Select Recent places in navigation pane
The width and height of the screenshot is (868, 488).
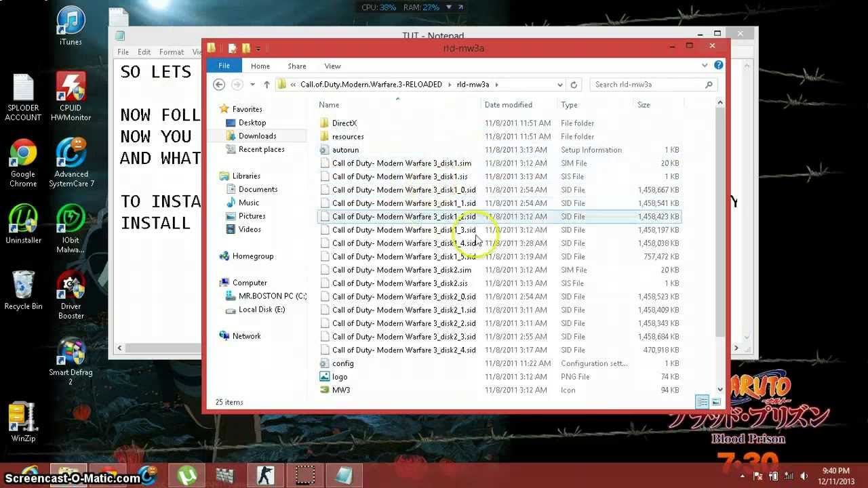[x=261, y=149]
